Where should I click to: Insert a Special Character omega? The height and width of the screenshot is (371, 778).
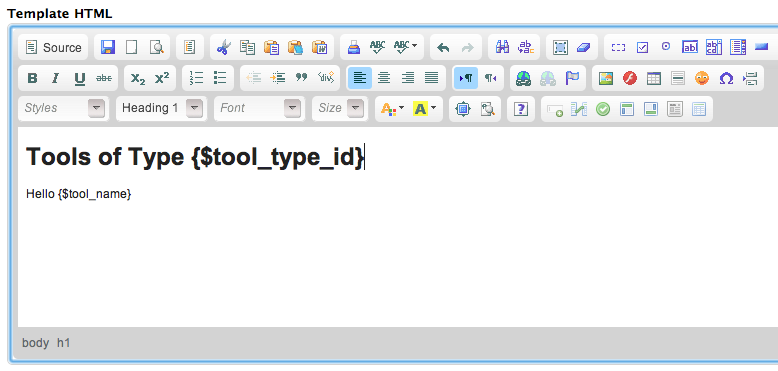click(726, 78)
